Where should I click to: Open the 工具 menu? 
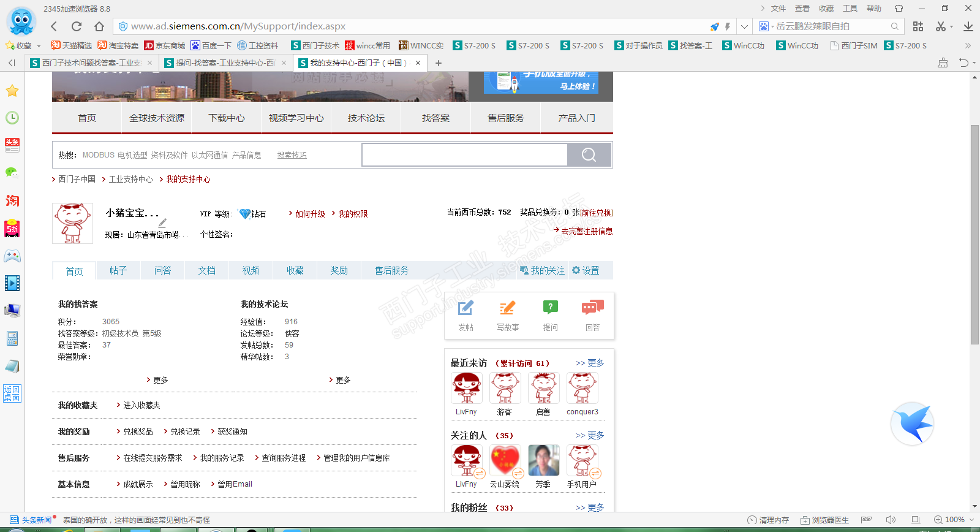point(850,8)
